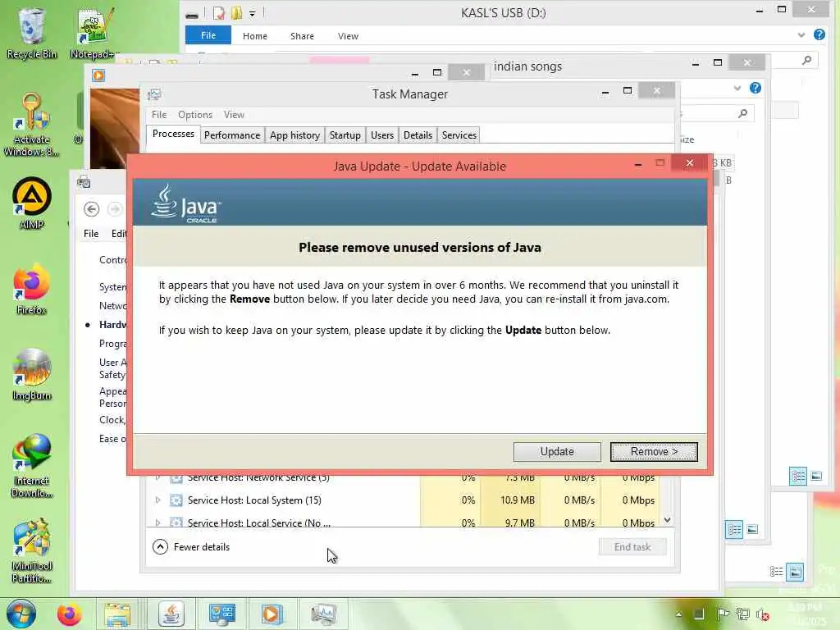
Task: Click the Back arrow in Control Panel window
Action: click(x=92, y=209)
